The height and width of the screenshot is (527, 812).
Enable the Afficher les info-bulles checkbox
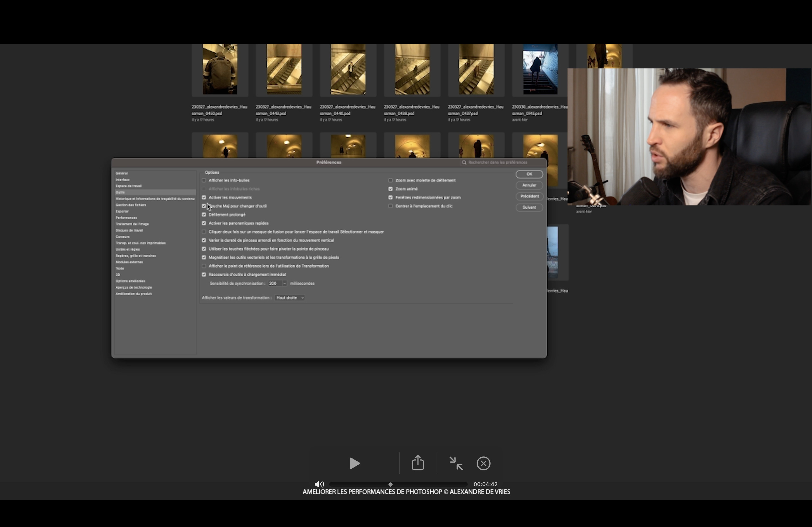pyautogui.click(x=204, y=180)
